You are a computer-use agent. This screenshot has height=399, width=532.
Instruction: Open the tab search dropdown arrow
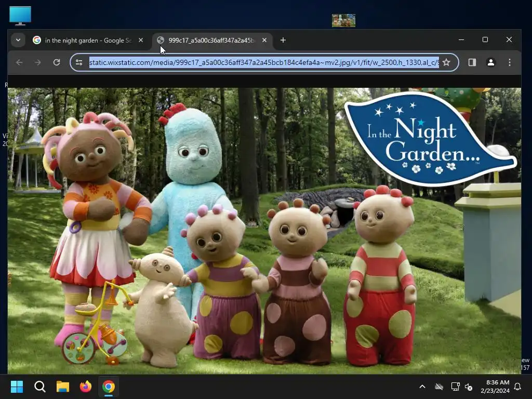(18, 40)
